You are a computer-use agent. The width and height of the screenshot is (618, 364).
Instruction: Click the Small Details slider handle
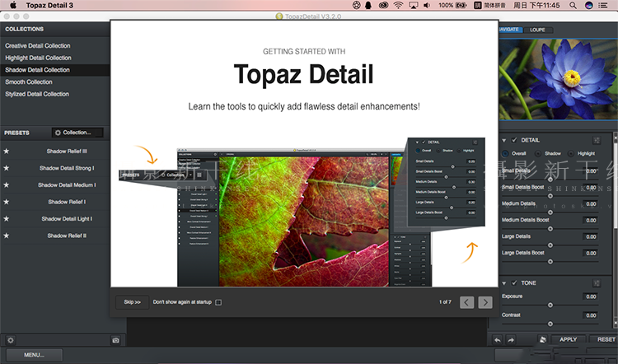click(550, 180)
